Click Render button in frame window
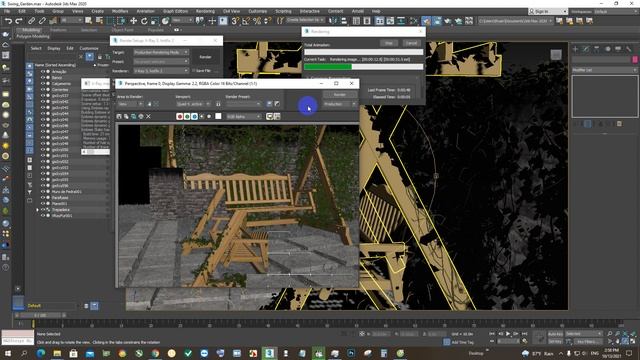Screen dimensions: 640x360 point(340,95)
